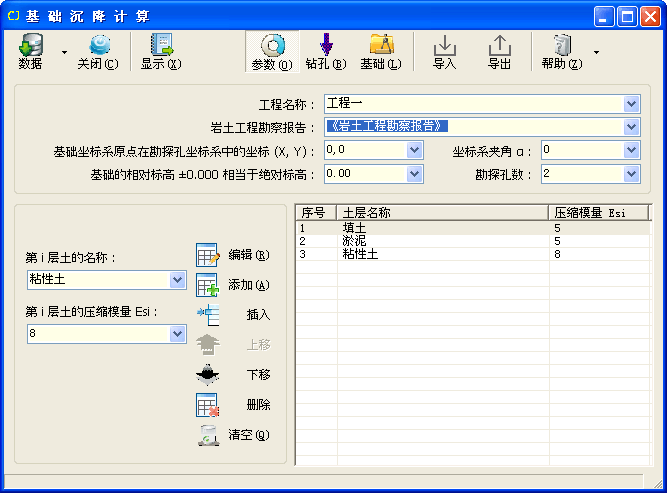Click the 插入 button label
This screenshot has height=493, width=667.
258,315
